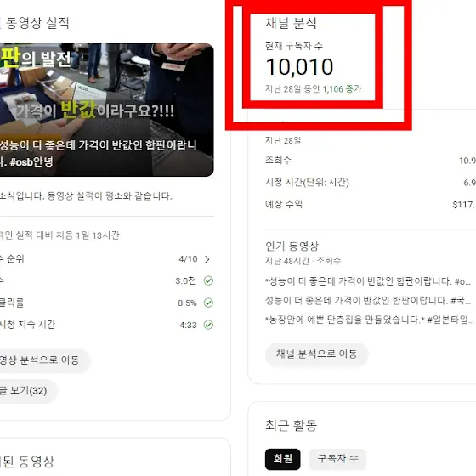
Task: Click green checkmark next to 8.5%
Action: pos(208,303)
